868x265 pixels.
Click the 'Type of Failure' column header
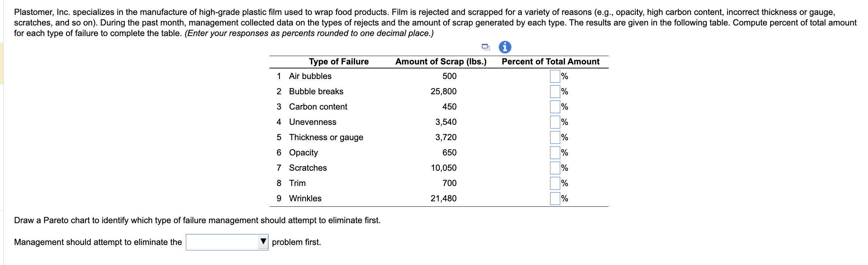(x=339, y=62)
